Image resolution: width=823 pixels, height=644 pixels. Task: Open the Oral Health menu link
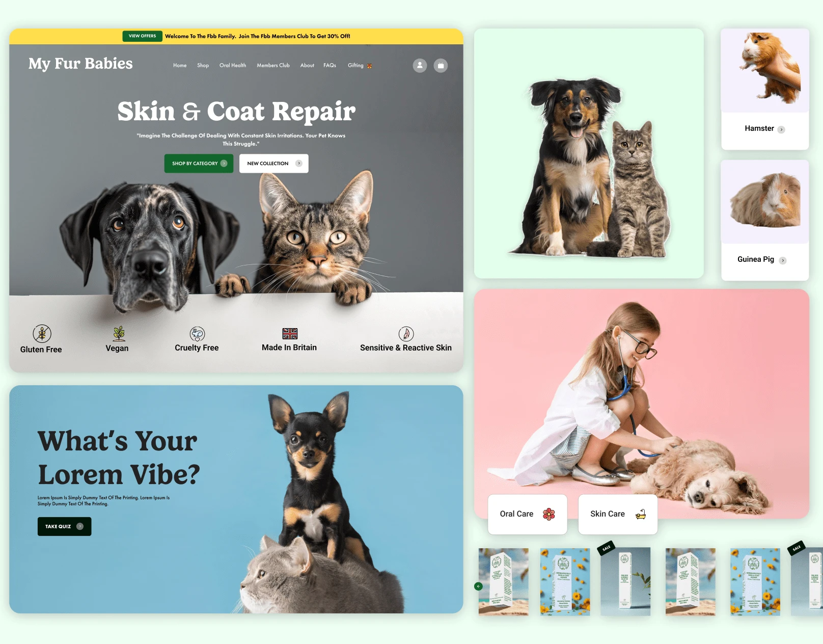[x=233, y=65]
